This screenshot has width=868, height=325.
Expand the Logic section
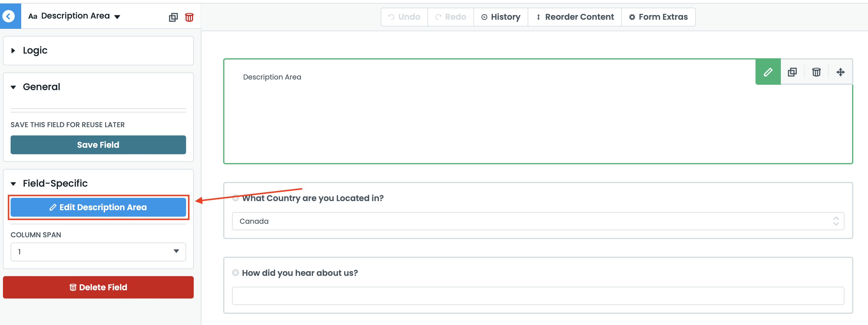tap(35, 51)
